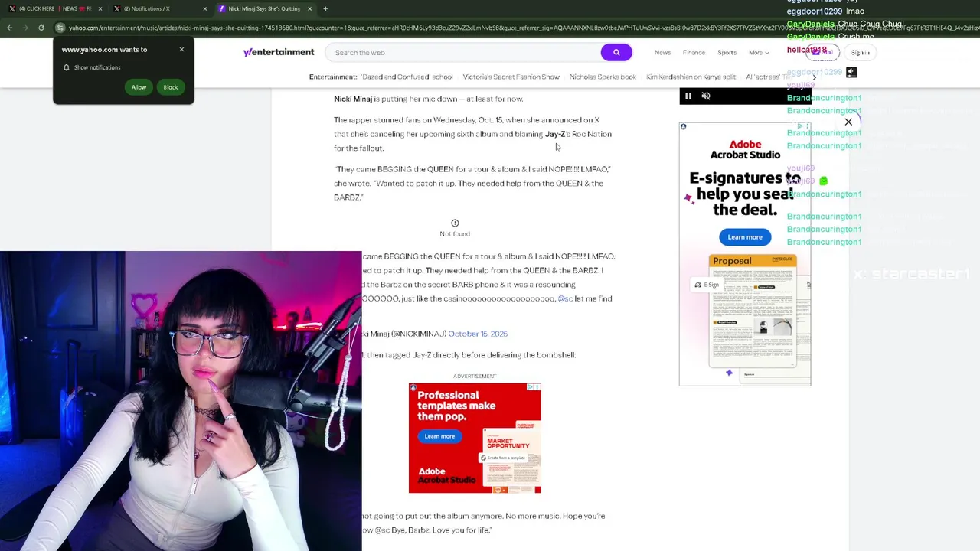The image size is (980, 551).
Task: Open the 'Jay-Z' bold link in article
Action: pos(555,134)
